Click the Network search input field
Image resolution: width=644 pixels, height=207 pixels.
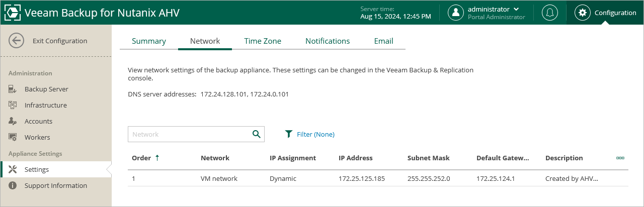189,134
